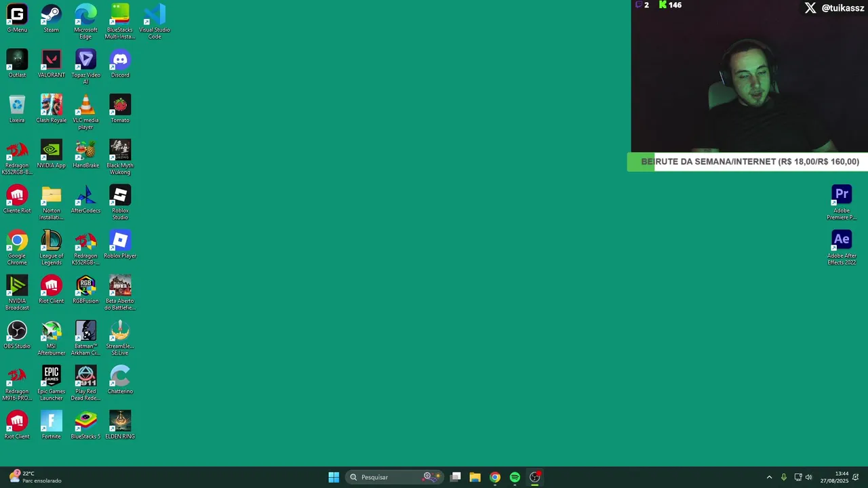Switch to OBS Studio on taskbar
868x488 pixels.
[535, 477]
